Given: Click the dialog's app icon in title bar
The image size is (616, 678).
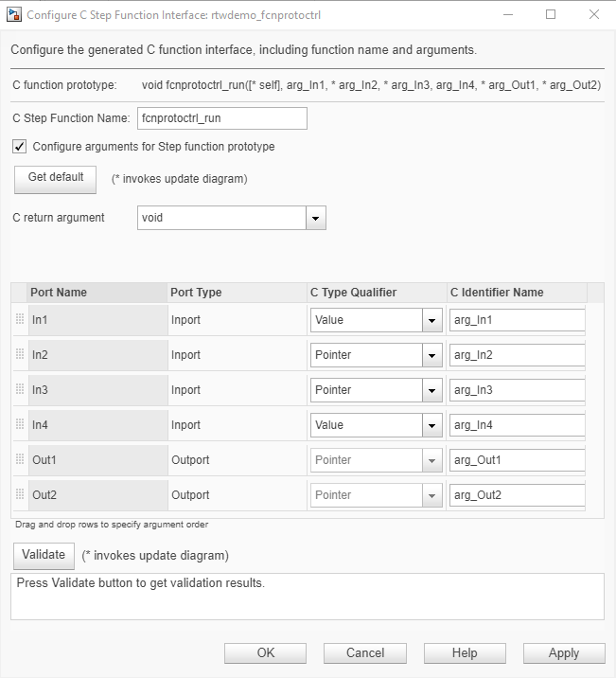Looking at the screenshot, I should 14,14.
